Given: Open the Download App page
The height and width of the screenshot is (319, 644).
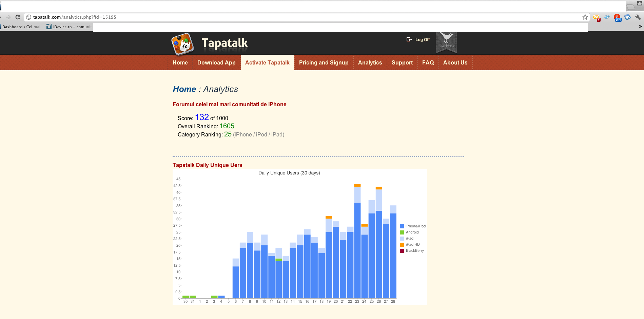Looking at the screenshot, I should pos(216,62).
